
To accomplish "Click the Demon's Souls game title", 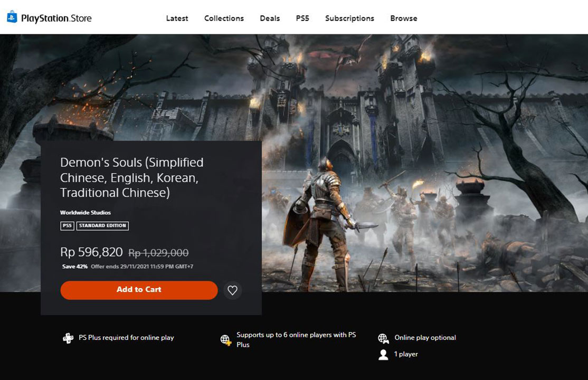I will (131, 177).
